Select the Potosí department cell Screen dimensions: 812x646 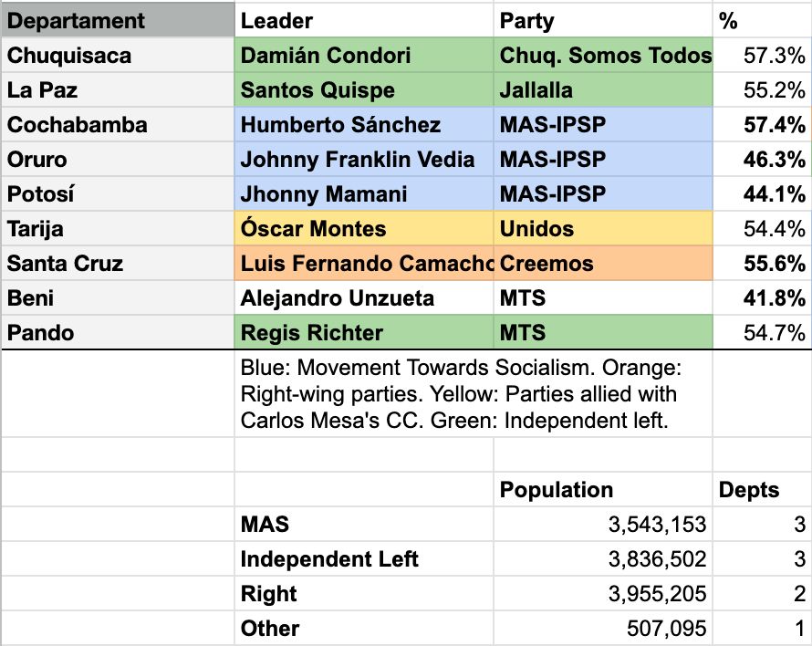coord(118,193)
